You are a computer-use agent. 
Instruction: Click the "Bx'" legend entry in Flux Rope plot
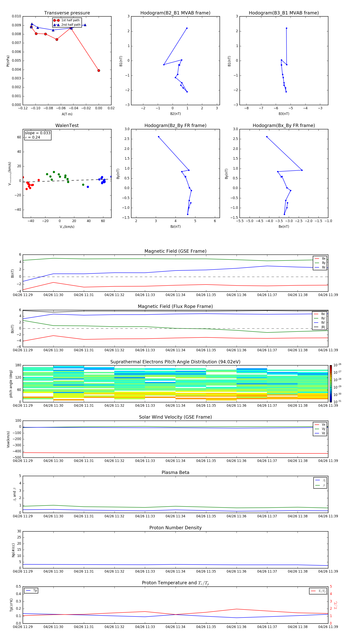click(320, 314)
